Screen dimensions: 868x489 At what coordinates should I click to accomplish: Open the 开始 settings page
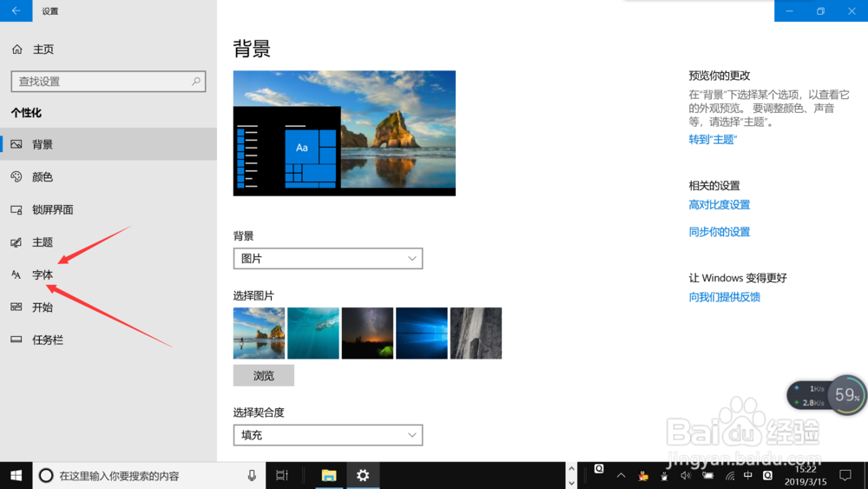click(108, 307)
